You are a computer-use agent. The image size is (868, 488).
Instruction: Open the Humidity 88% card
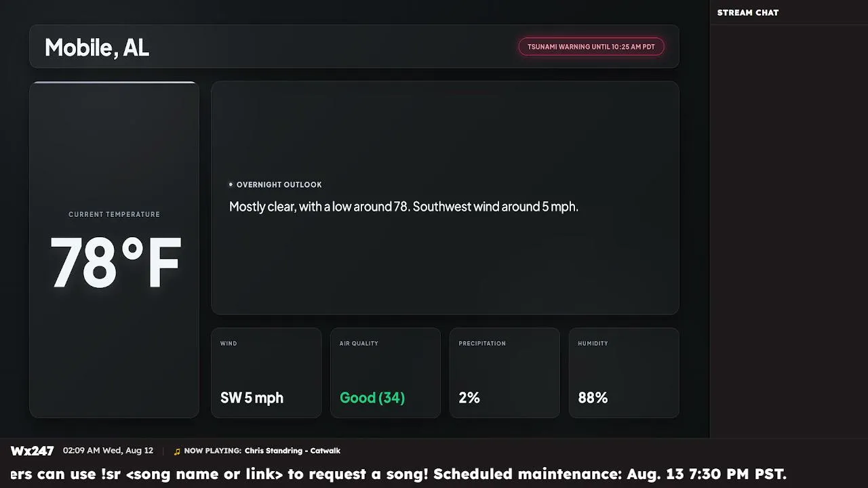(624, 373)
